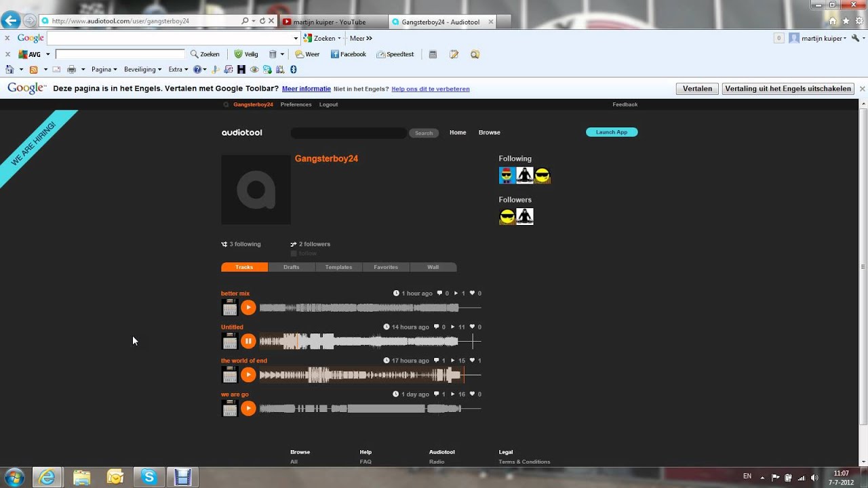Open the 'Meer informatie' link

307,89
